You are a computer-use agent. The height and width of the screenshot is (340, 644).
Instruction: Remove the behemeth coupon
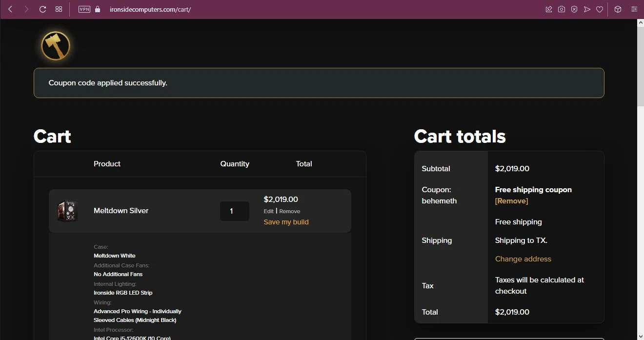(x=511, y=201)
